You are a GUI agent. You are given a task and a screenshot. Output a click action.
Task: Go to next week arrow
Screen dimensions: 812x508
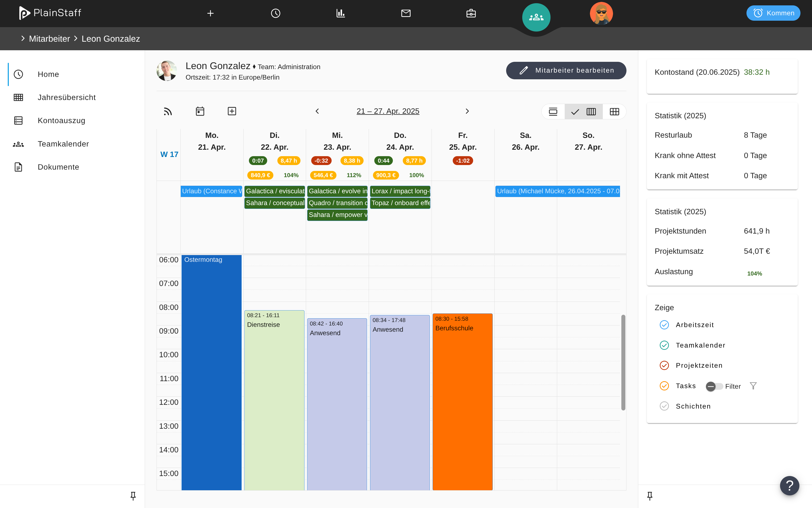pos(467,111)
